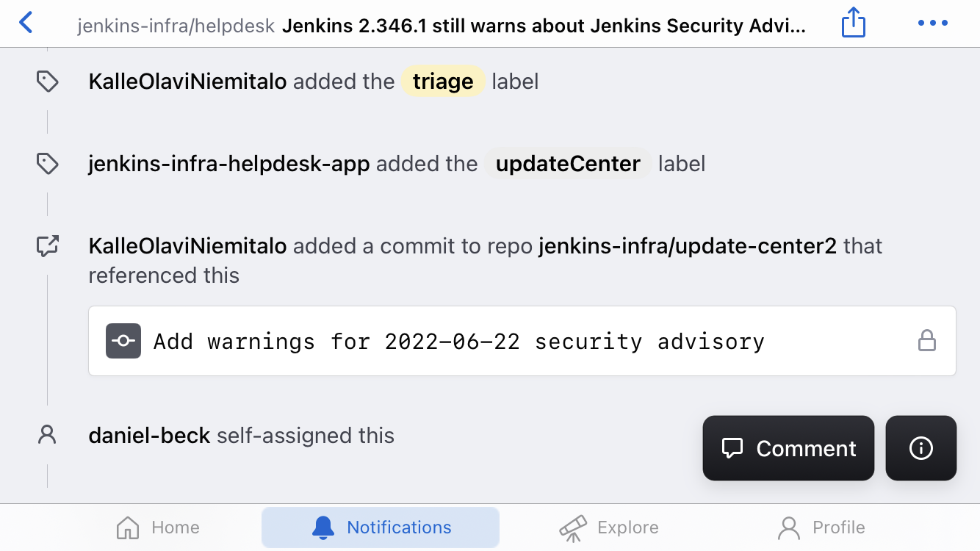Switch to the Home tab
This screenshot has height=551, width=980.
[157, 527]
